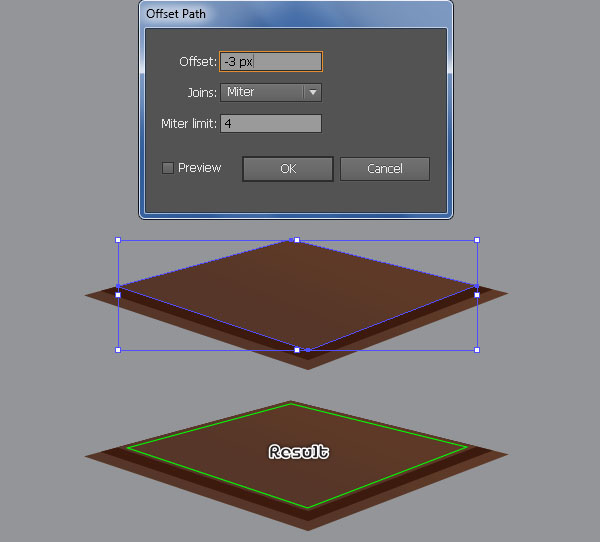Click the "Miter limit:" label
600x542 pixels.
[189, 124]
